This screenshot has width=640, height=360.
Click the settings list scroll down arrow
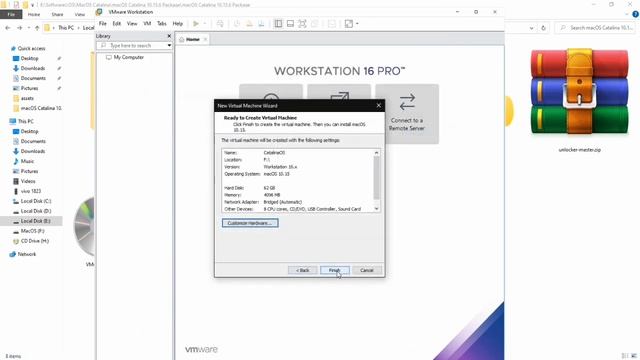[x=376, y=209]
